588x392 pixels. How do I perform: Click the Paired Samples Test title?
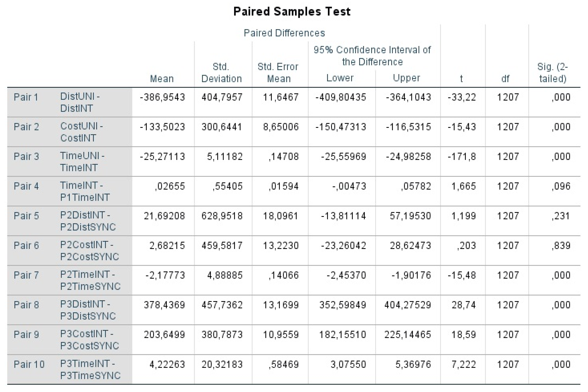click(292, 12)
